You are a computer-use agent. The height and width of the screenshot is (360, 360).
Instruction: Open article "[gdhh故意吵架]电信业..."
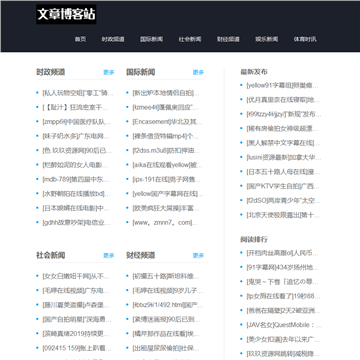[x=76, y=222]
